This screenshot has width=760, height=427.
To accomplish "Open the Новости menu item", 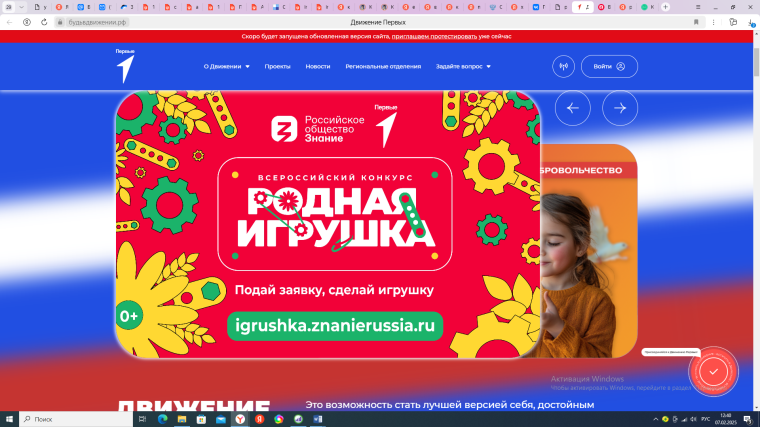I will coord(317,66).
